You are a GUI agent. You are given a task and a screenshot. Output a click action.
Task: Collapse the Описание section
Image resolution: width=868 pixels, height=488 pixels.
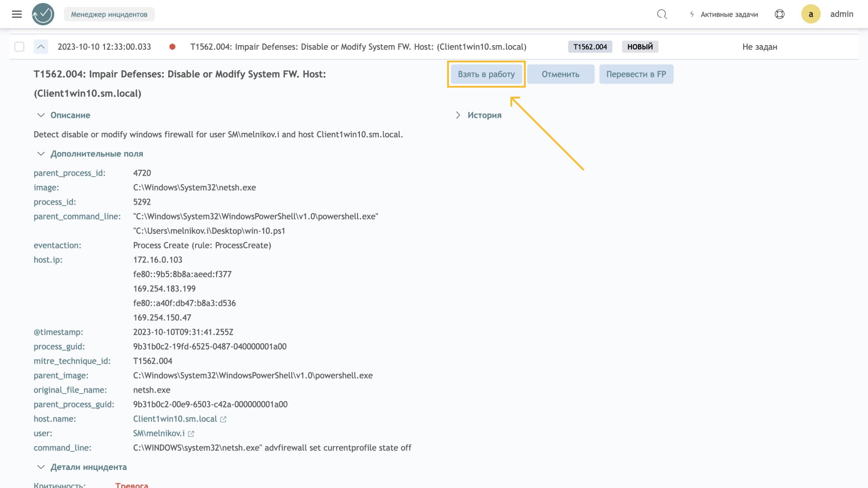(41, 115)
